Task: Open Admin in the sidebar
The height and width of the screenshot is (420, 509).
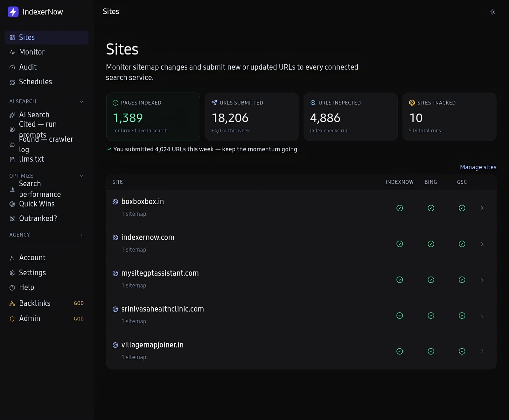Action: coord(47,318)
